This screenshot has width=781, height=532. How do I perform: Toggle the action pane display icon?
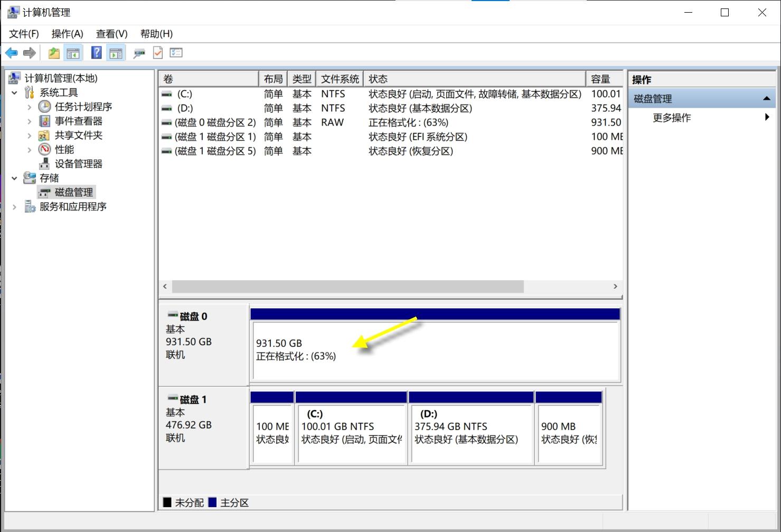click(x=116, y=52)
